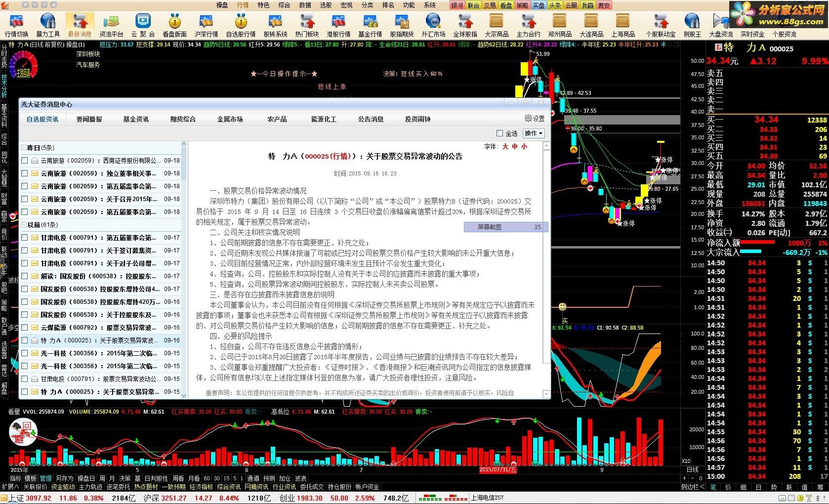This screenshot has height=504, width=829.
Task: Click the 2015/07/31/五 timeline date marker
Action: [497, 469]
